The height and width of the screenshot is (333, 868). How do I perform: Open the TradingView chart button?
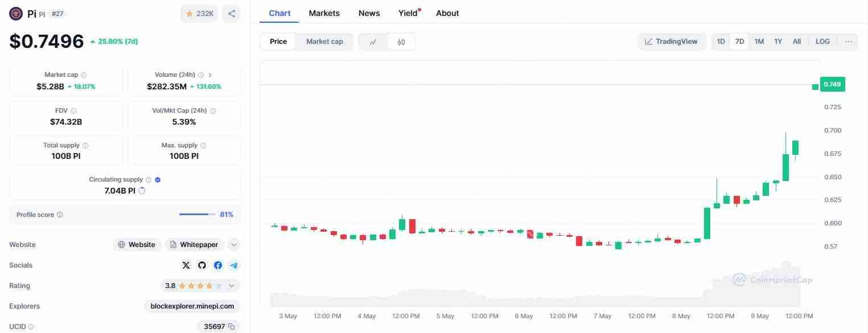[671, 42]
